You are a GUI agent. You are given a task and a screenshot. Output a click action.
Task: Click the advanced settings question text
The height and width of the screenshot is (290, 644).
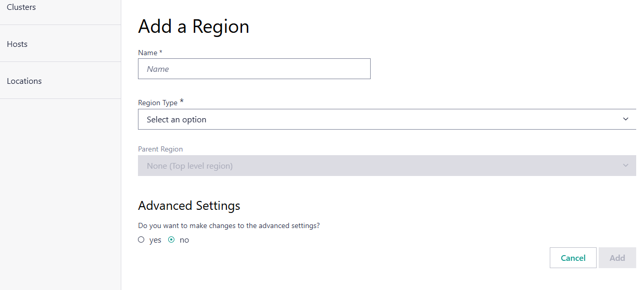click(x=229, y=225)
